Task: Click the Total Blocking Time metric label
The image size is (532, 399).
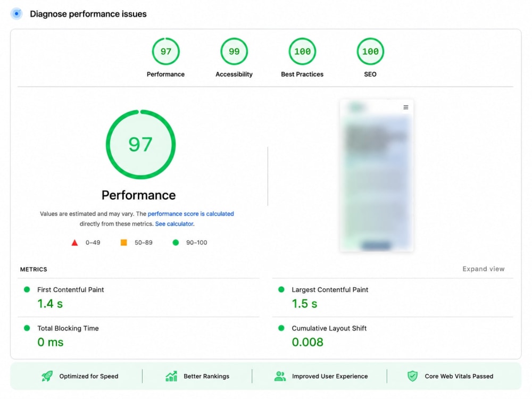Action: pyautogui.click(x=68, y=328)
